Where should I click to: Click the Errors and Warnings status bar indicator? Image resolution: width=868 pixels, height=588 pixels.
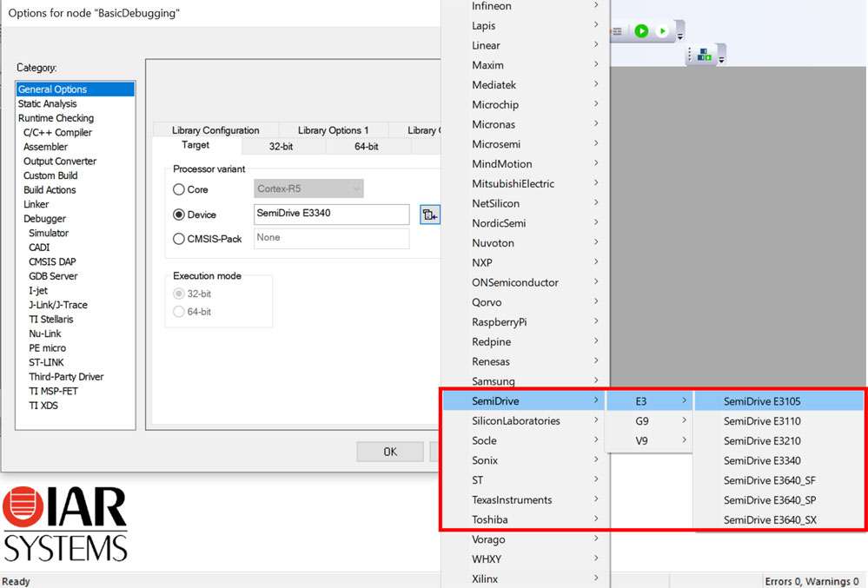tap(812, 580)
